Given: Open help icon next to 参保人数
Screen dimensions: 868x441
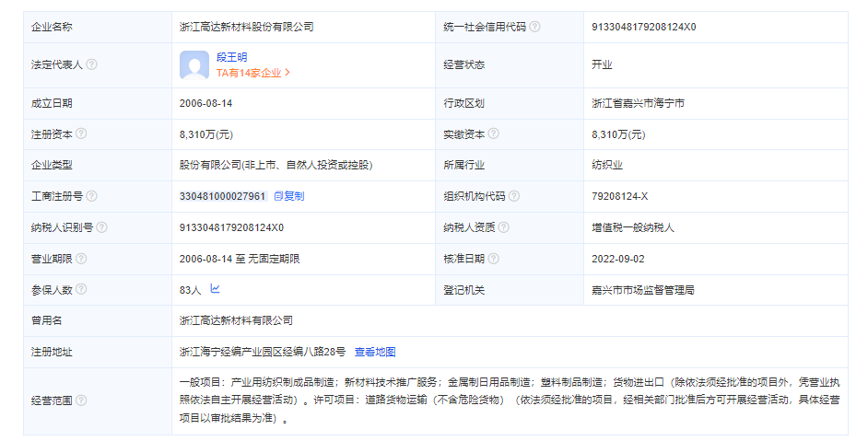Looking at the screenshot, I should point(81,289).
